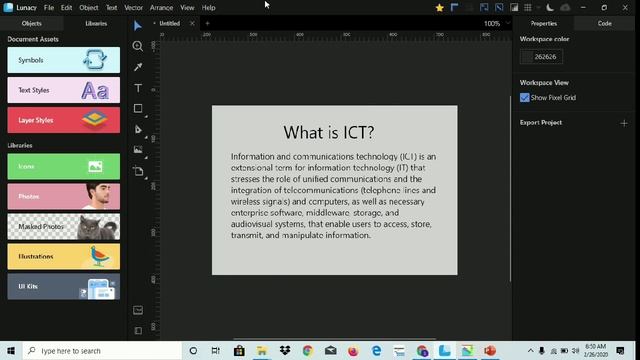640x360 pixels.
Task: Expand Rectangle tool options arrow
Action: click(146, 117)
